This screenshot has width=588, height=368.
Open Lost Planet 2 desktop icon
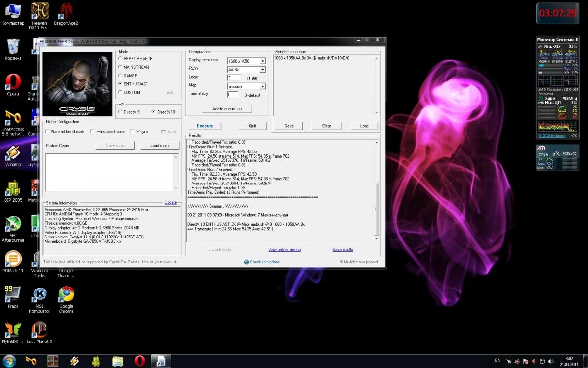(39, 330)
